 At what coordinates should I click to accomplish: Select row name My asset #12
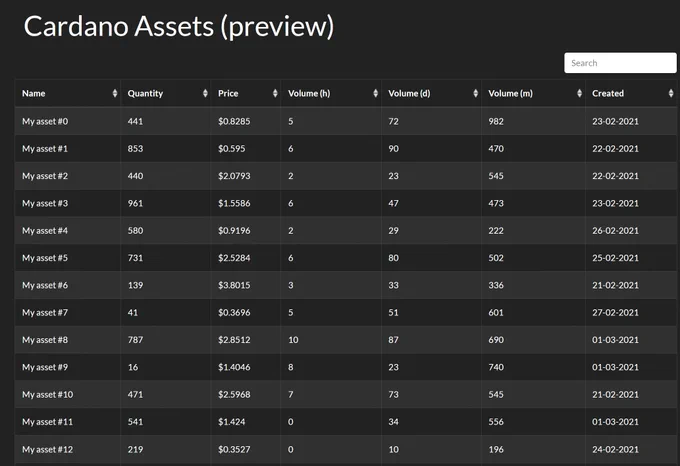coord(48,450)
